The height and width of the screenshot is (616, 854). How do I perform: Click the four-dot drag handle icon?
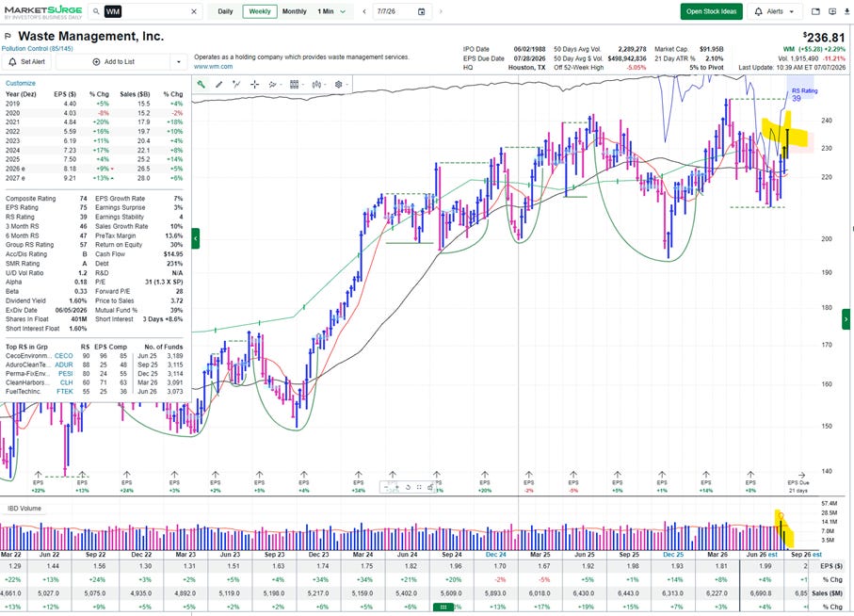(x=419, y=488)
